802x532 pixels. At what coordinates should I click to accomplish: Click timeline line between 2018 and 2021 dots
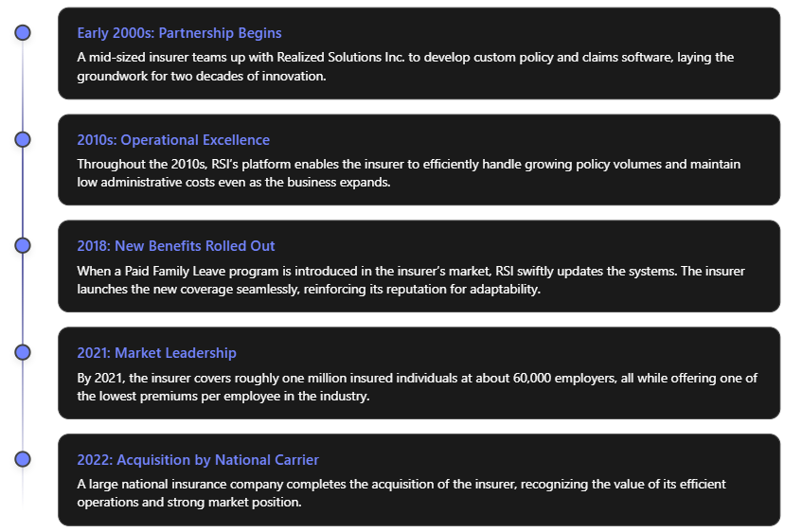23,299
